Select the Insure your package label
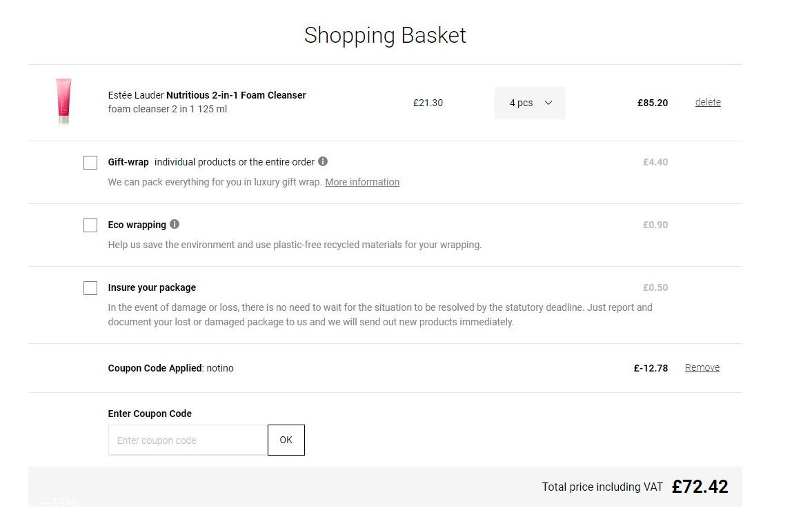Image resolution: width=812 pixels, height=519 pixels. click(152, 287)
